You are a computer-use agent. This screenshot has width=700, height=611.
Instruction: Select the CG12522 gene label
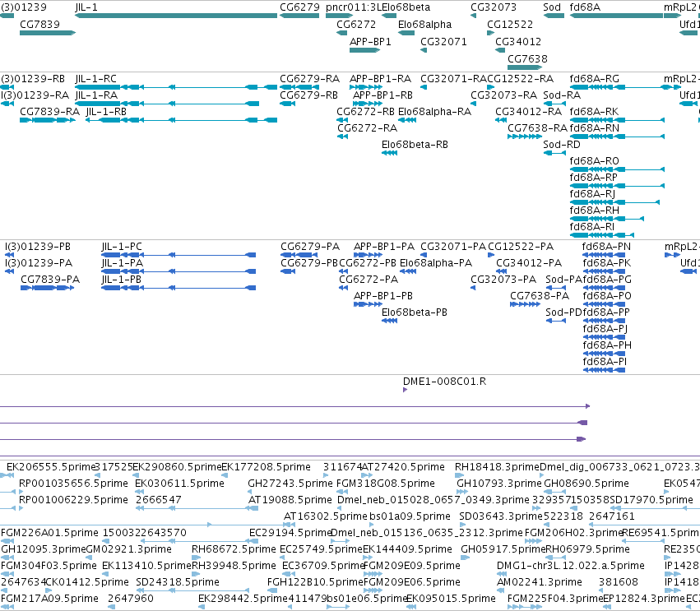click(x=510, y=24)
